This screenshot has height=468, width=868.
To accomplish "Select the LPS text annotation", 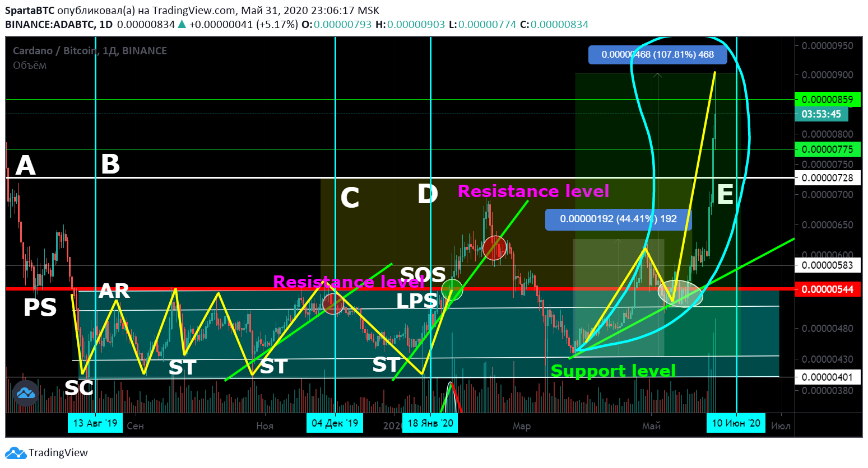I will click(x=417, y=301).
